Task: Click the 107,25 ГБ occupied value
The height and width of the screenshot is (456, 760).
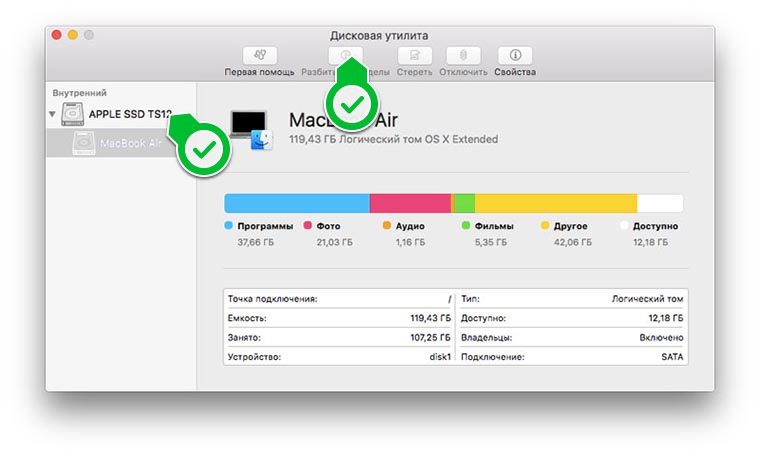Action: pos(430,338)
